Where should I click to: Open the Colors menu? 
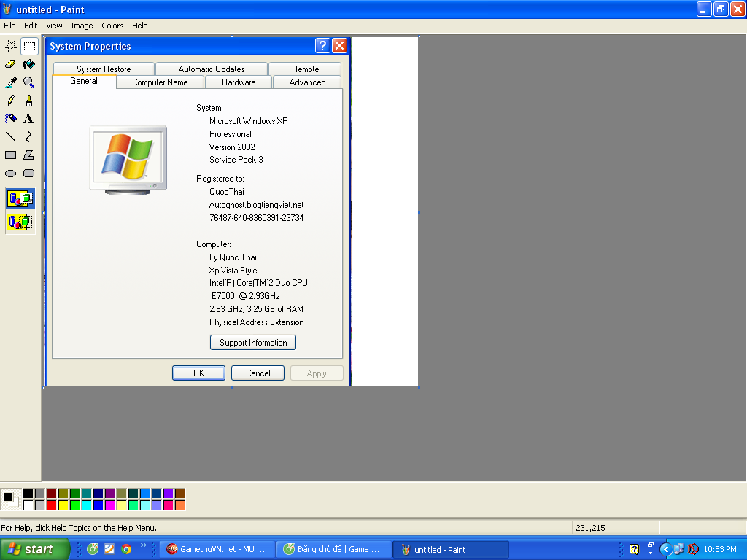click(112, 26)
